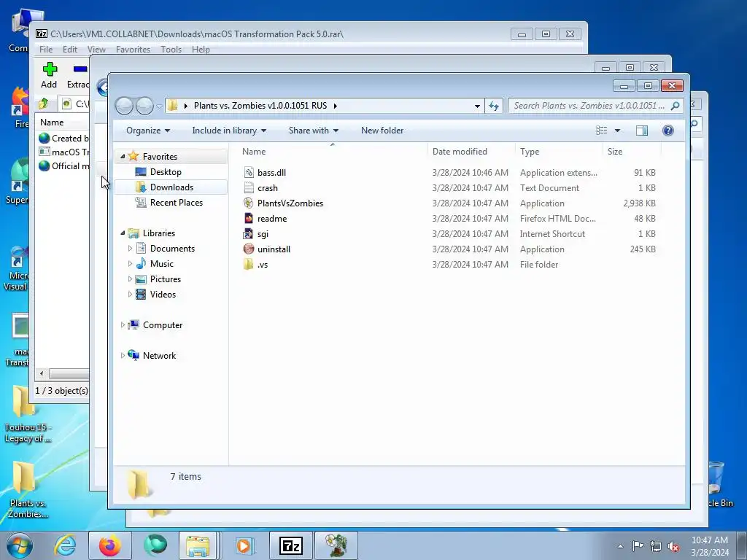747x560 pixels.
Task: Sort by Type column header
Action: [x=559, y=152]
